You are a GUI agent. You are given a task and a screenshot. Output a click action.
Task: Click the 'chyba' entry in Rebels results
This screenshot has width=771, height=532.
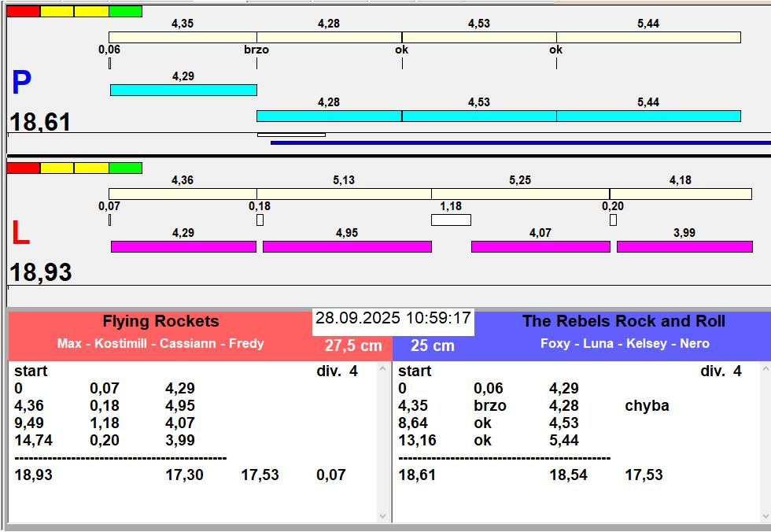(x=647, y=406)
